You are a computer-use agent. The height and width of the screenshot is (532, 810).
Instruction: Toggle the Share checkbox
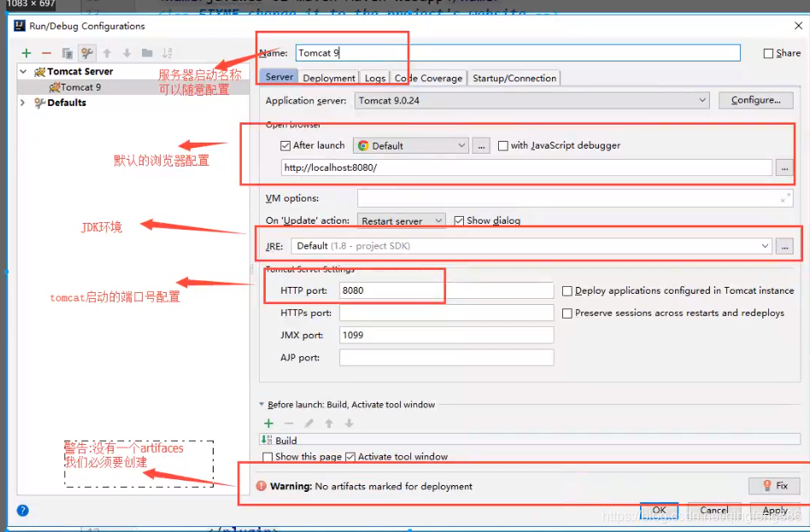tap(768, 53)
